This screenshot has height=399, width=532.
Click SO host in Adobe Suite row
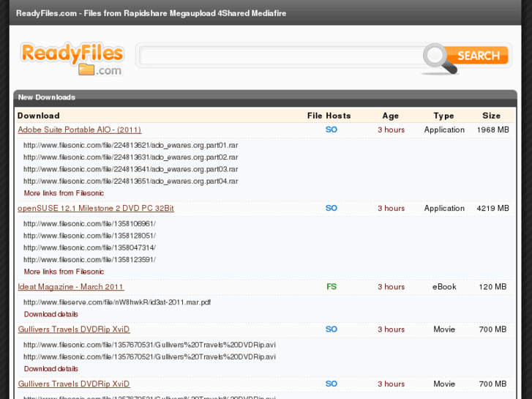[331, 130]
